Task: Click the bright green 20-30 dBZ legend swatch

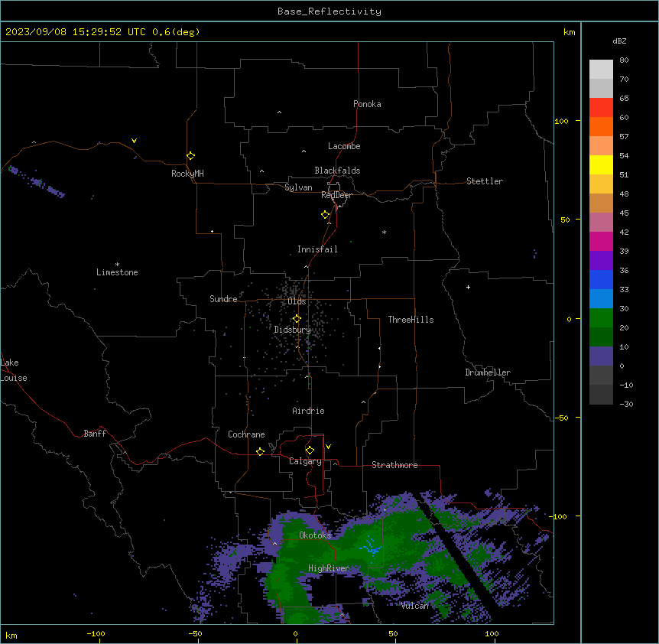Action: tap(601, 318)
